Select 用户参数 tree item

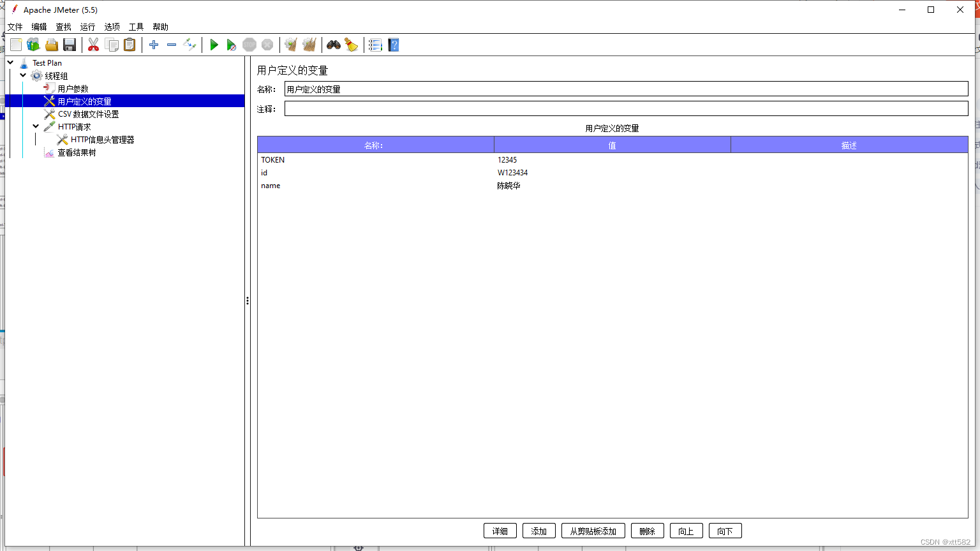(73, 89)
